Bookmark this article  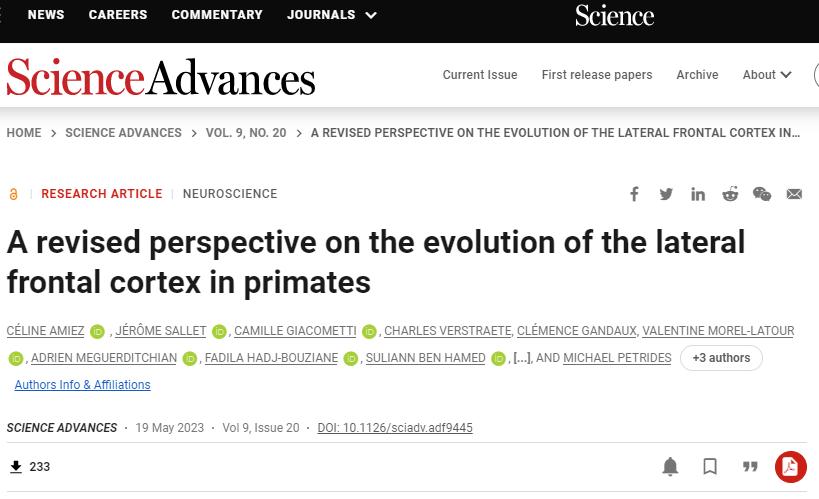tap(710, 467)
